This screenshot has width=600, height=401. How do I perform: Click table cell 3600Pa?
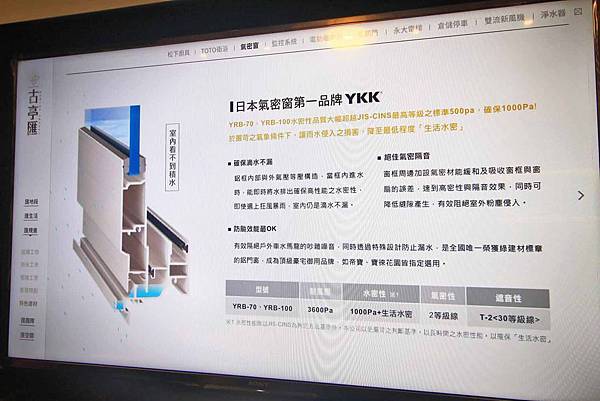(x=320, y=310)
